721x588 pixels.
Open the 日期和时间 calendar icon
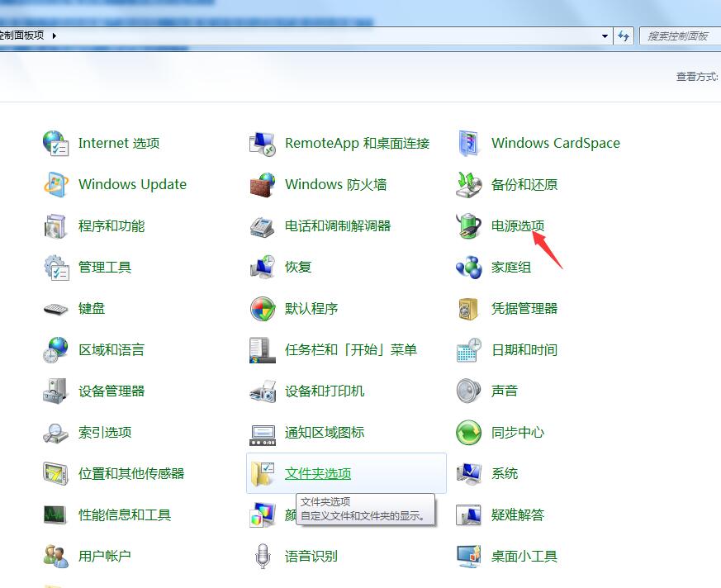pyautogui.click(x=469, y=349)
